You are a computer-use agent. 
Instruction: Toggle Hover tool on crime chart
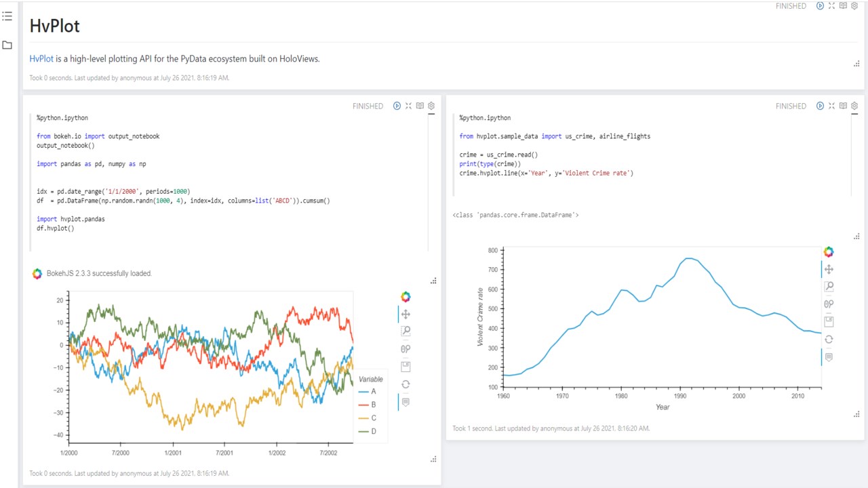click(829, 357)
